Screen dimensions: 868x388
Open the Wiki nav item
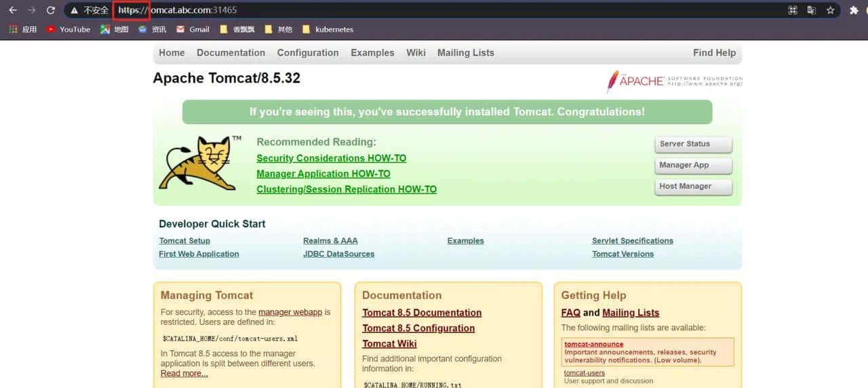click(416, 53)
